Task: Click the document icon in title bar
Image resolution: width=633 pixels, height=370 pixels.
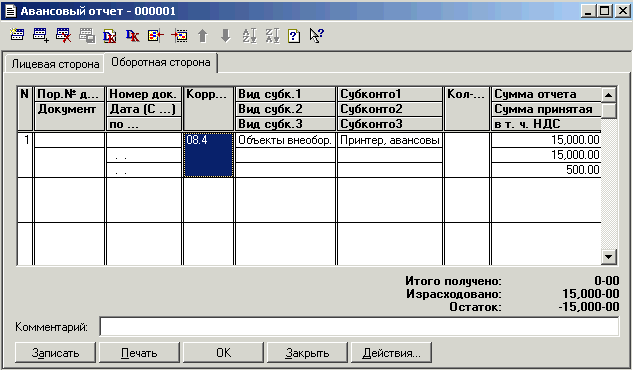Action: [x=10, y=11]
